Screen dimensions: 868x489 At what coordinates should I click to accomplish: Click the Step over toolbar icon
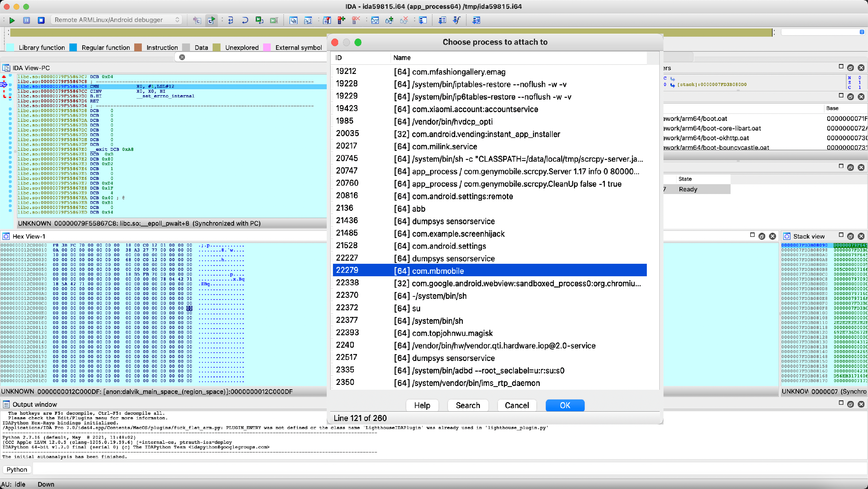coord(245,20)
